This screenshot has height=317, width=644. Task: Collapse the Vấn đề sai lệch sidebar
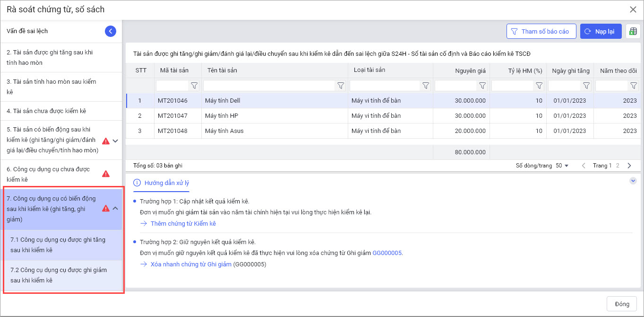coord(110,31)
